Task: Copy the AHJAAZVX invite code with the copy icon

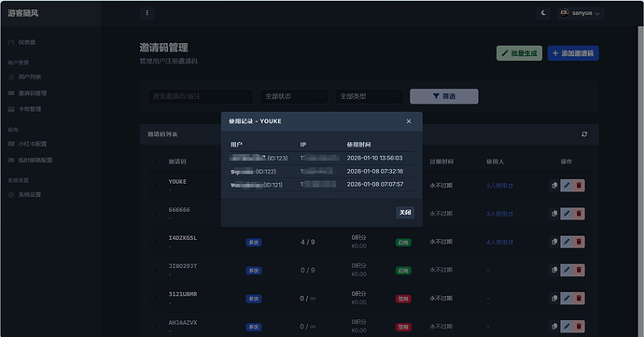Action: (x=554, y=327)
